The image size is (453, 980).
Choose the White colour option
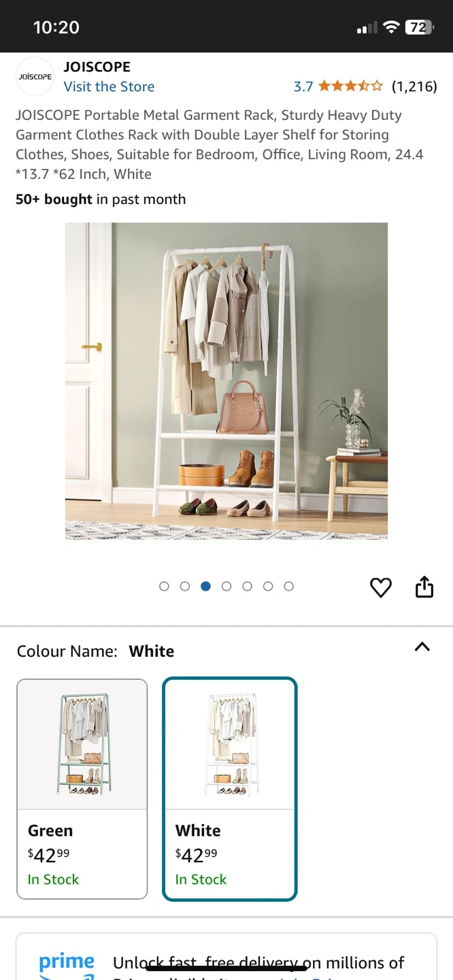click(x=230, y=789)
